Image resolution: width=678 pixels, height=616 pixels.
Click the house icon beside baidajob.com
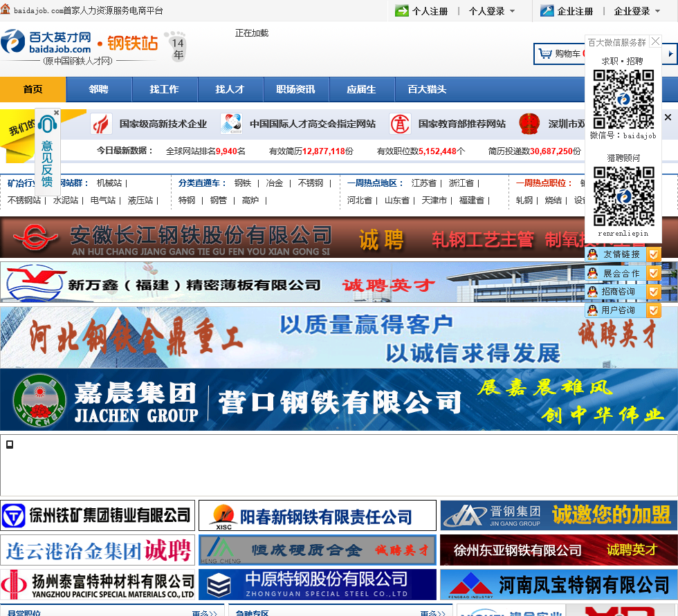tap(6, 8)
